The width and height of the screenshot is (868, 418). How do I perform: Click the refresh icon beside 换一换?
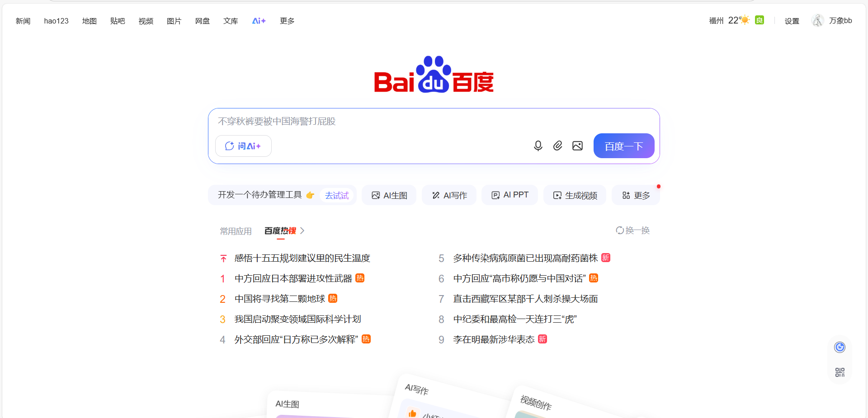[620, 230]
